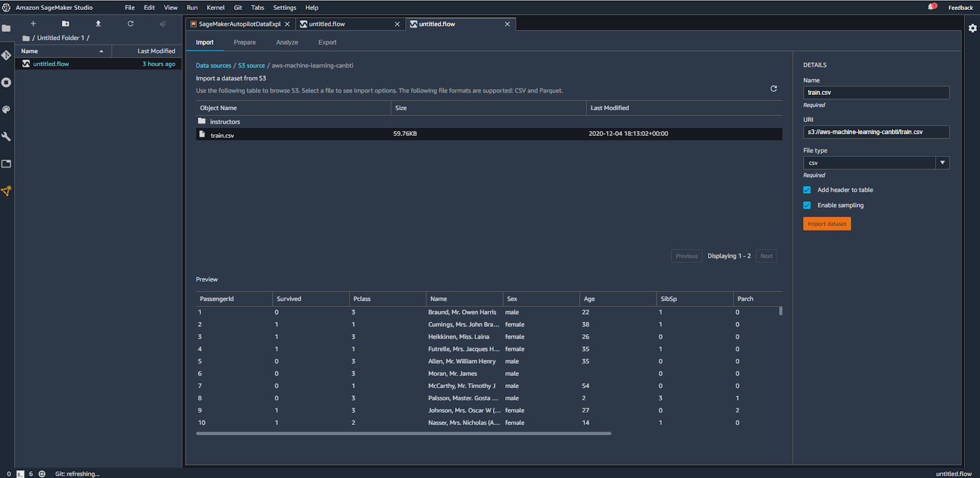Uncheck Add header to table

(807, 190)
